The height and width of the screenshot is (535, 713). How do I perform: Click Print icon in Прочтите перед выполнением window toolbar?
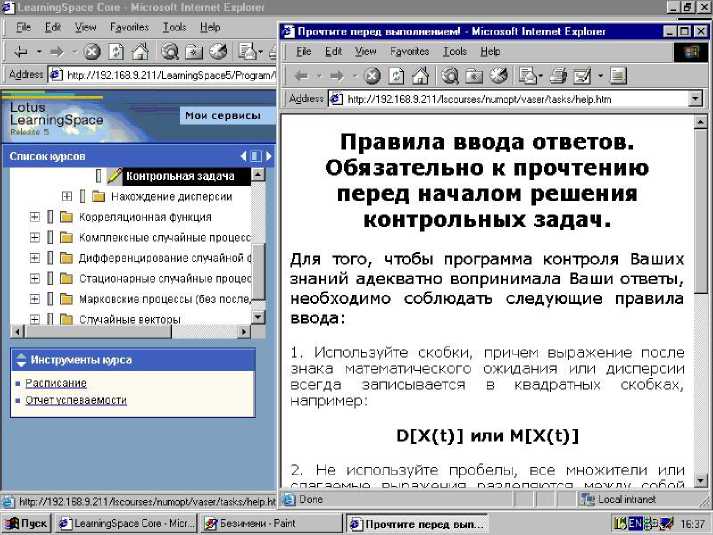558,76
